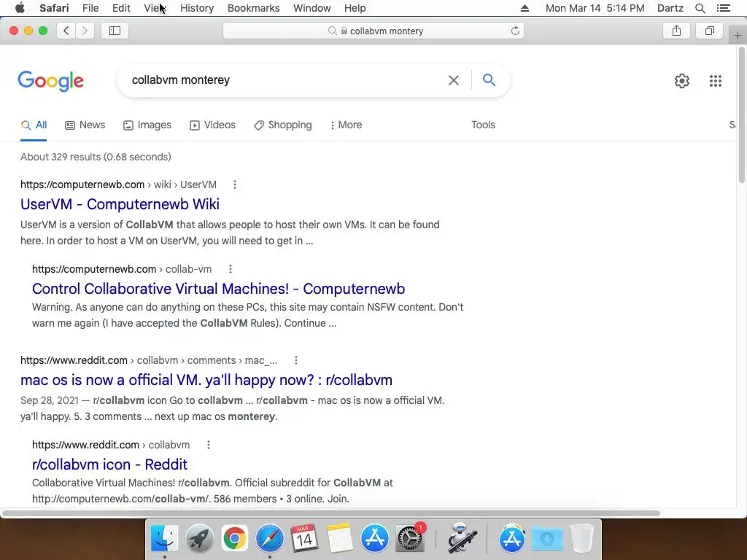Open Spotlight search in menu bar
This screenshot has height=560, width=747.
point(700,8)
